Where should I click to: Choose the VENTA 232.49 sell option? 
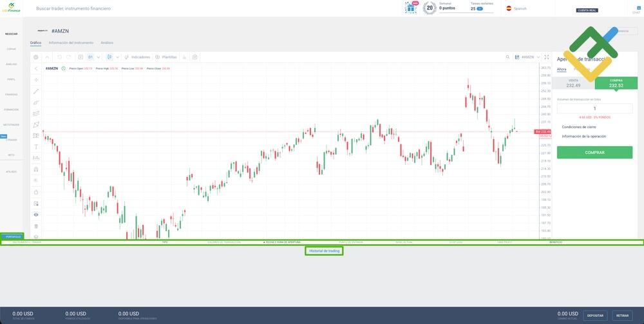pos(573,83)
